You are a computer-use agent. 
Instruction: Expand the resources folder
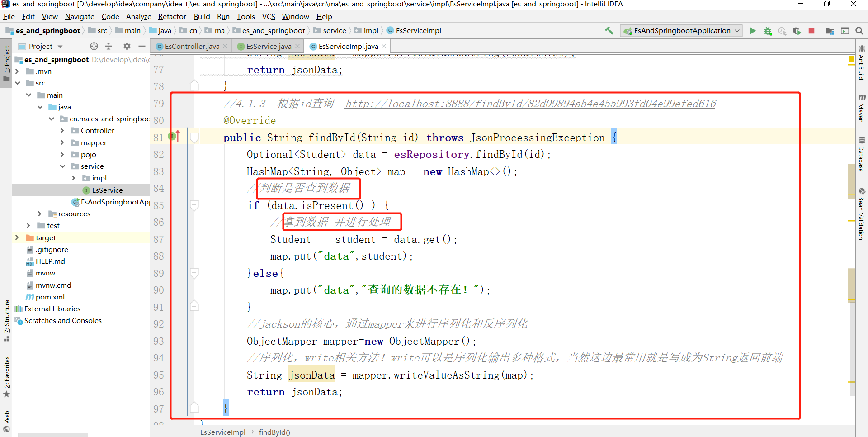[39, 214]
